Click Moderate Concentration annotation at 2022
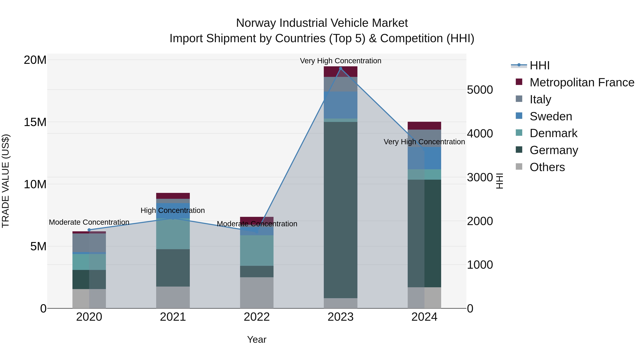This screenshot has width=644, height=362. 257,224
